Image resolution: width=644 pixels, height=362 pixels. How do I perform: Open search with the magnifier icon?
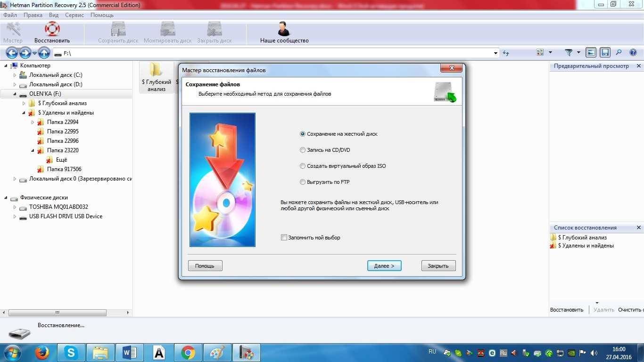coord(619,53)
